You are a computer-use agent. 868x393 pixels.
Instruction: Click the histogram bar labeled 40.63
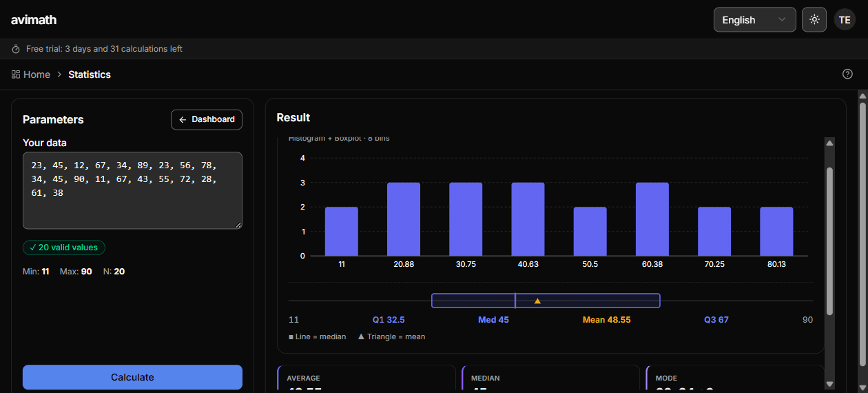[x=528, y=219]
